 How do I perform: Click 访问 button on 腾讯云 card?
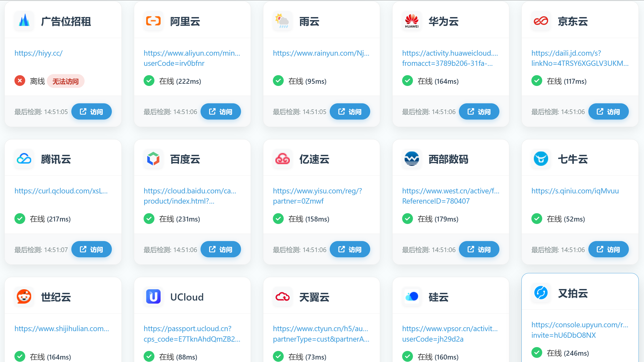pos(91,249)
